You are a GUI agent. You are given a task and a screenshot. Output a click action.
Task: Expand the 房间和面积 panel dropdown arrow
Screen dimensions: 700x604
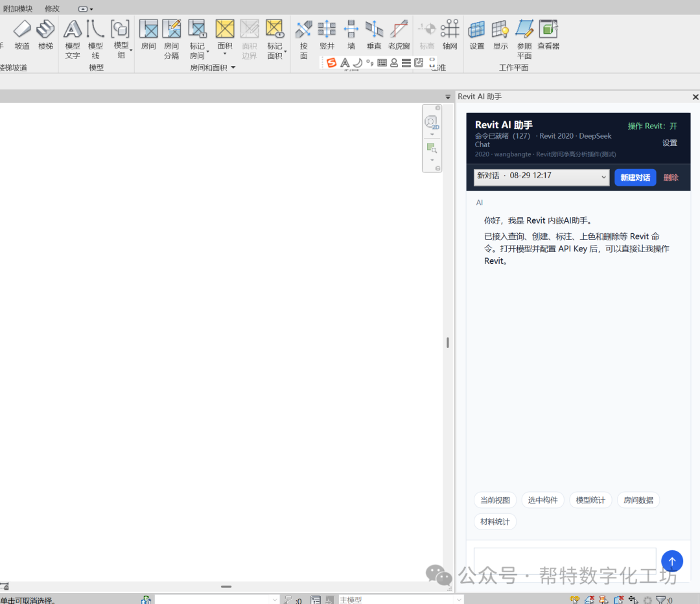[233, 67]
